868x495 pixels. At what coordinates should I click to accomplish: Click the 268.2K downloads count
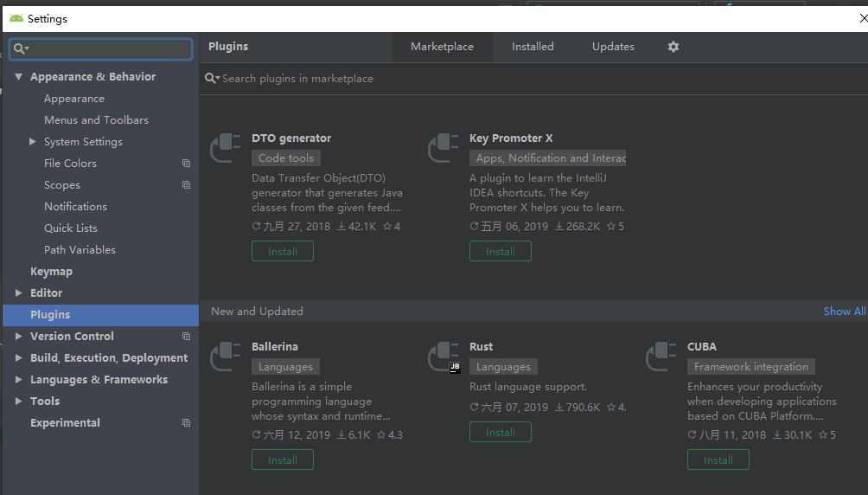pyautogui.click(x=578, y=226)
